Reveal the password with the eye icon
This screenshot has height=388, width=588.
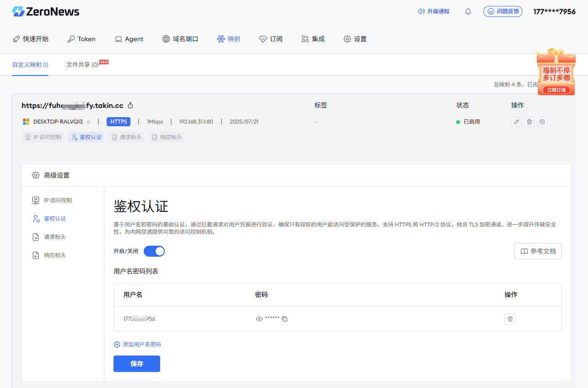[259, 318]
